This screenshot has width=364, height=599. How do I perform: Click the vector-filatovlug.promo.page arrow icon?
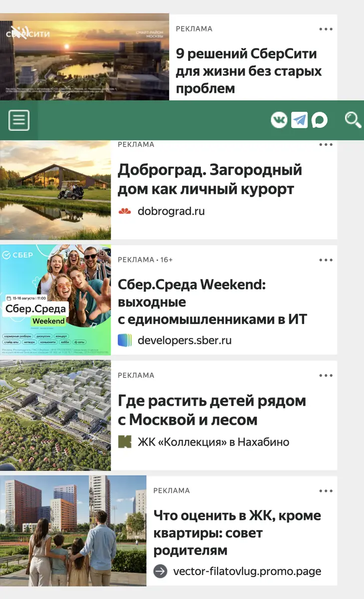point(160,571)
